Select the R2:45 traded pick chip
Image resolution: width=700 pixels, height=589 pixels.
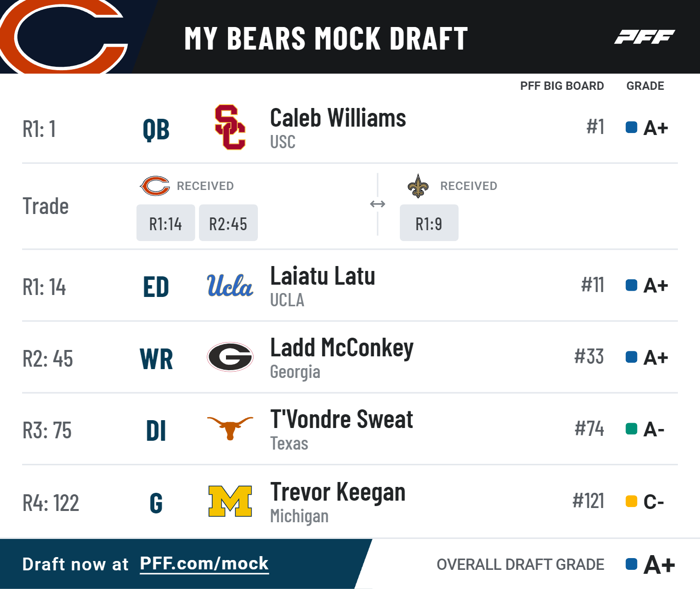coord(228,223)
